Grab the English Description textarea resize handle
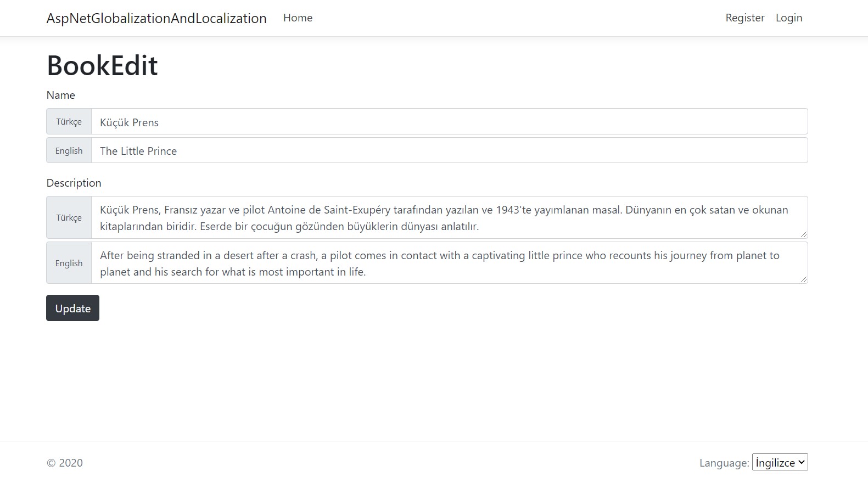 click(803, 279)
